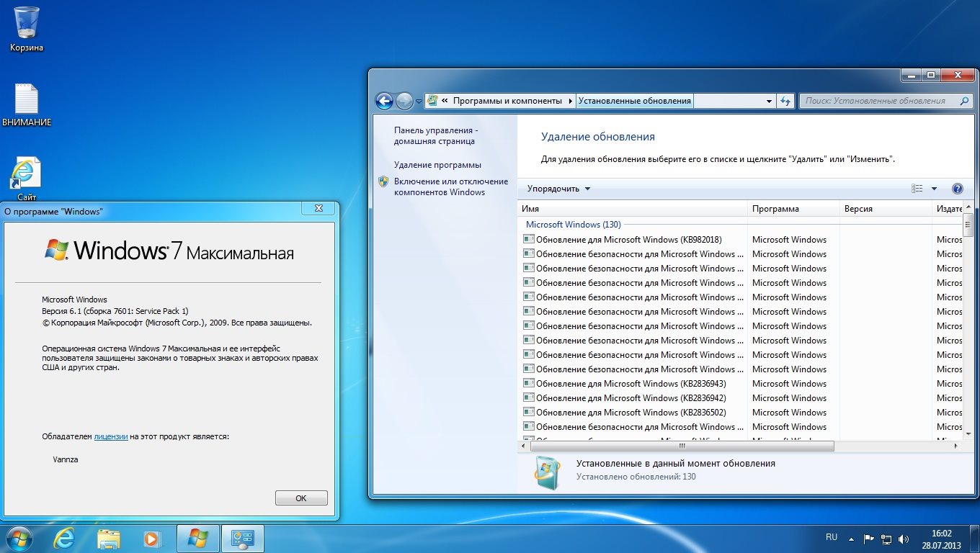Collapse the Microsoft Windows (130) group
The width and height of the screenshot is (980, 553).
(x=573, y=225)
